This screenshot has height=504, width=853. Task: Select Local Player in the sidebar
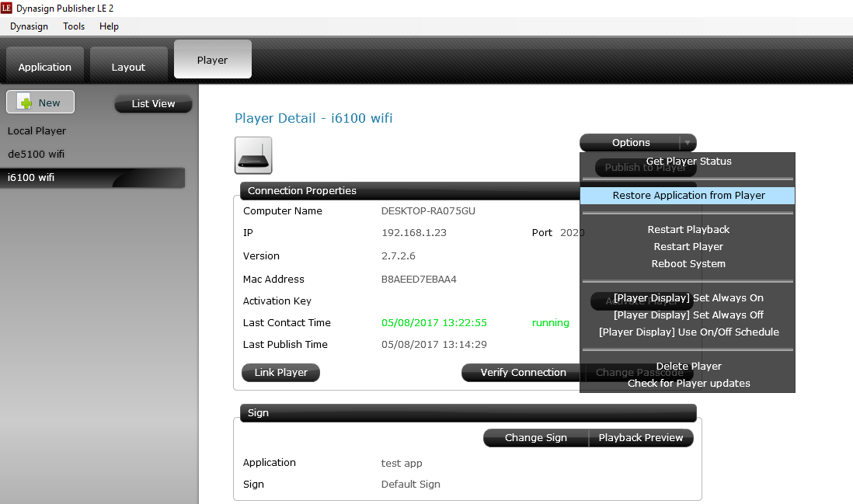(x=37, y=131)
